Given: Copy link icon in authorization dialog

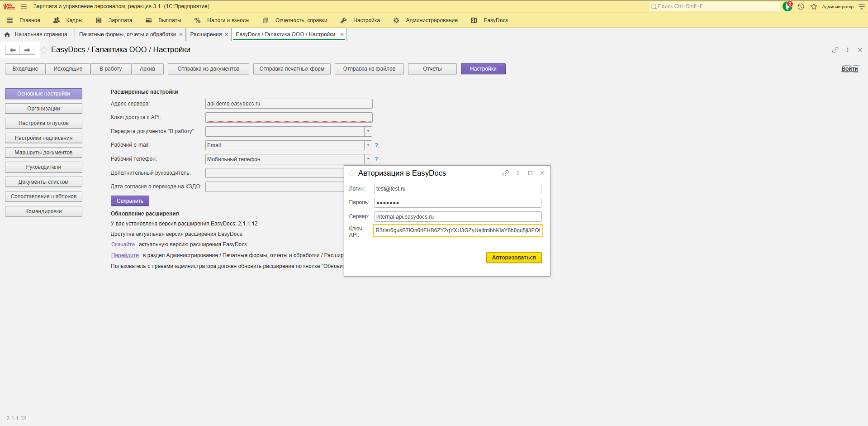Looking at the screenshot, I should pyautogui.click(x=506, y=173).
